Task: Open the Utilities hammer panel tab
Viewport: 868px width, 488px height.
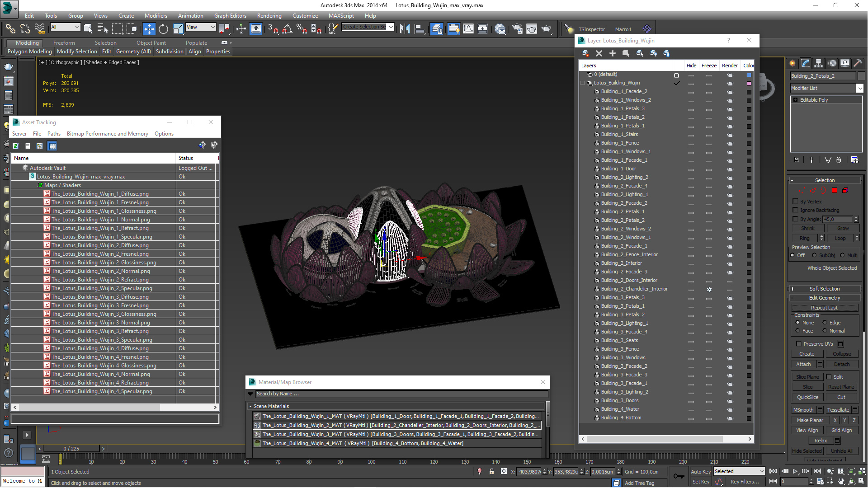Action: pyautogui.click(x=858, y=63)
